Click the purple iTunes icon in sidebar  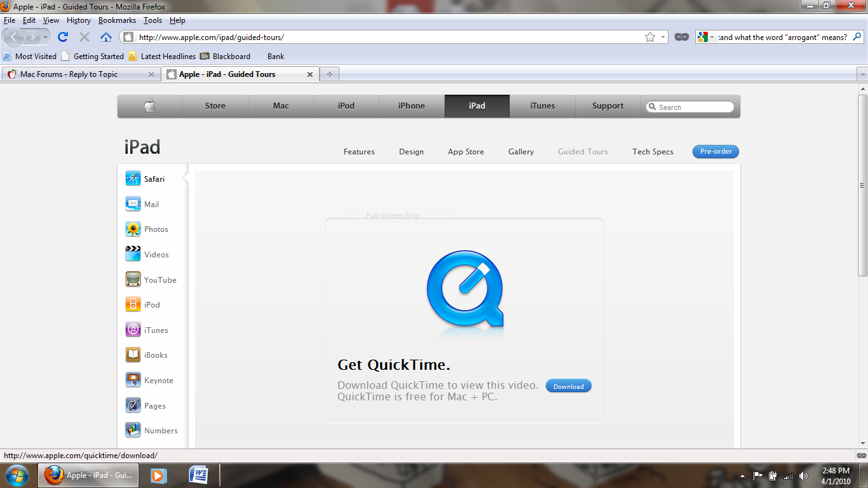pyautogui.click(x=133, y=330)
